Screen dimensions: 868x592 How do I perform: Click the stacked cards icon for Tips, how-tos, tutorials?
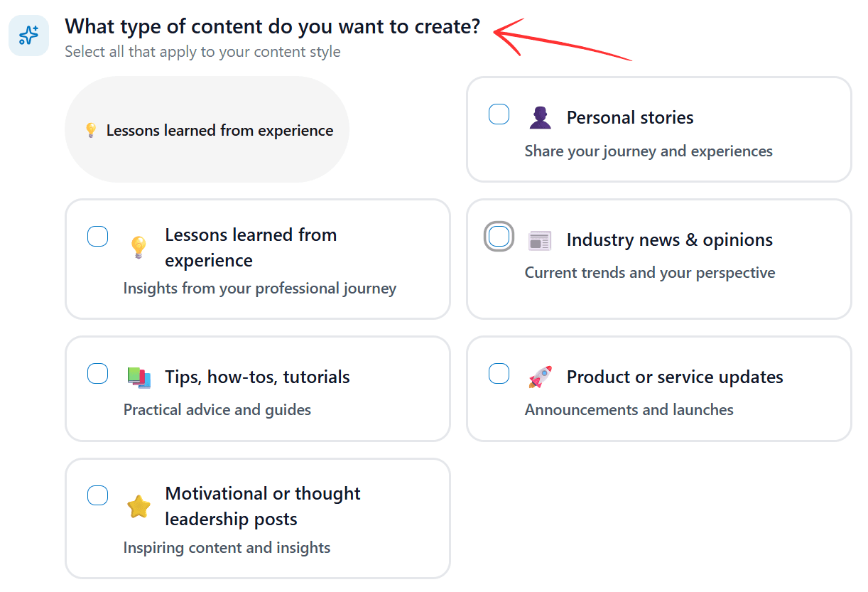point(139,377)
